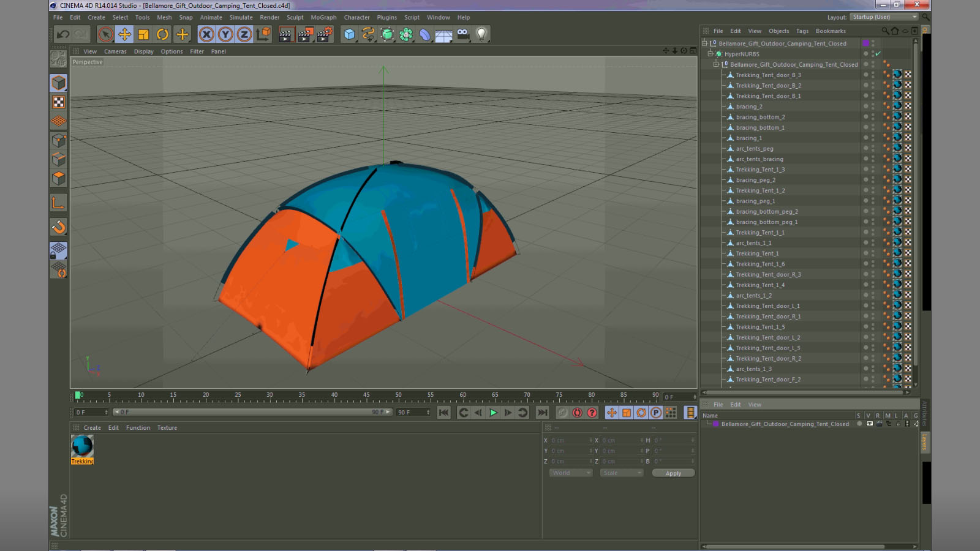Step to next frame

pyautogui.click(x=508, y=413)
